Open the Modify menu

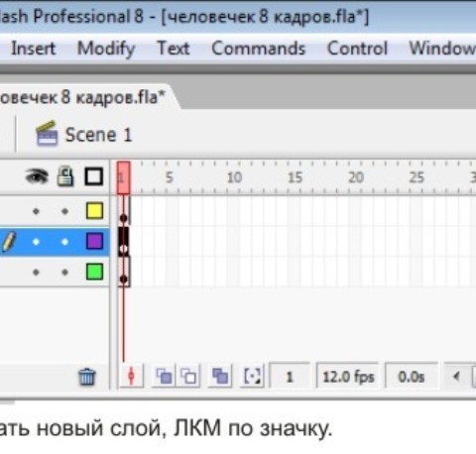pos(106,49)
